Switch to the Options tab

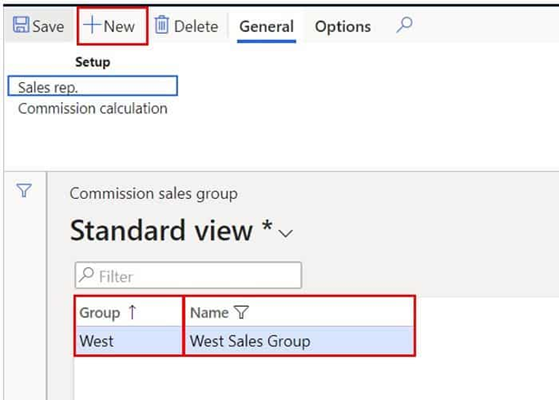pos(343,27)
